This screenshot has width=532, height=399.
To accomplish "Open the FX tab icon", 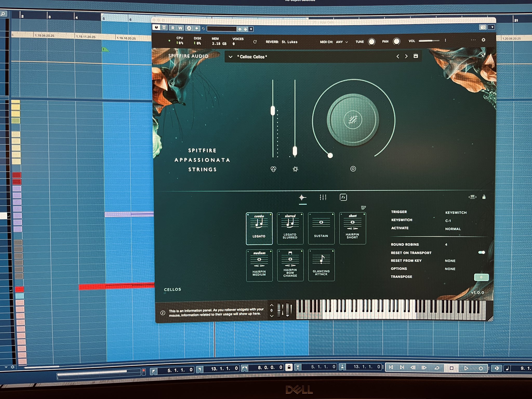I will [x=343, y=197].
